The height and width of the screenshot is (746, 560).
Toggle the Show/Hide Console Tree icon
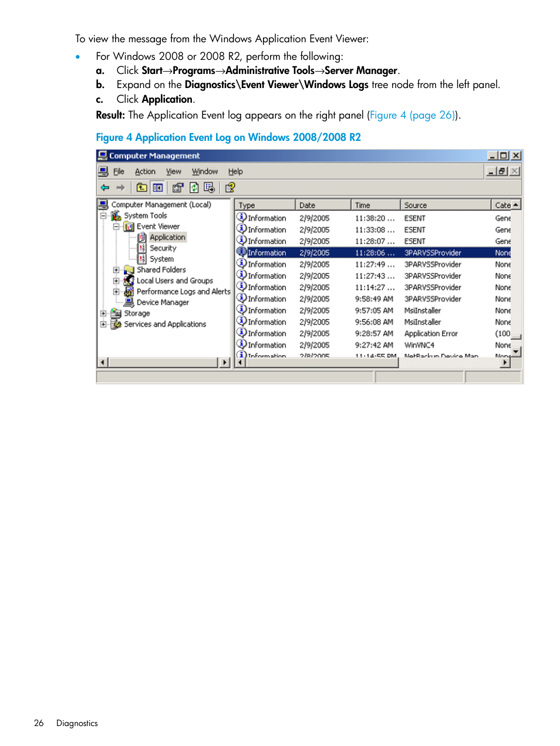[x=158, y=188]
